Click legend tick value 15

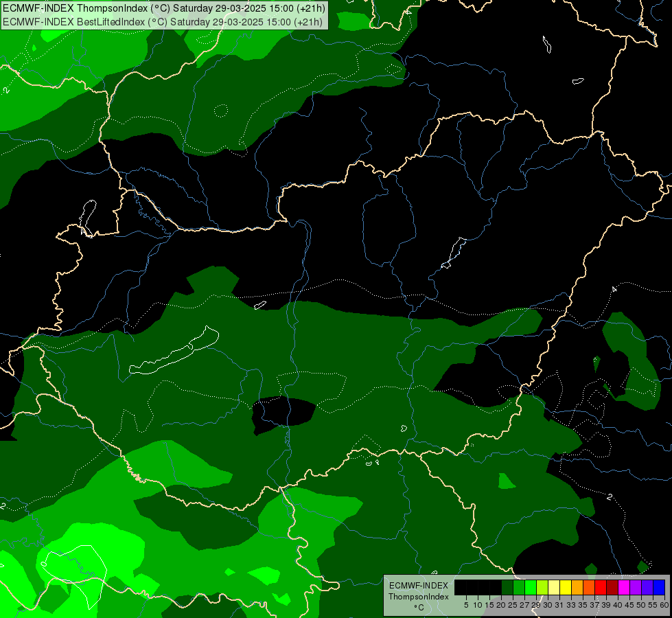coord(489,605)
